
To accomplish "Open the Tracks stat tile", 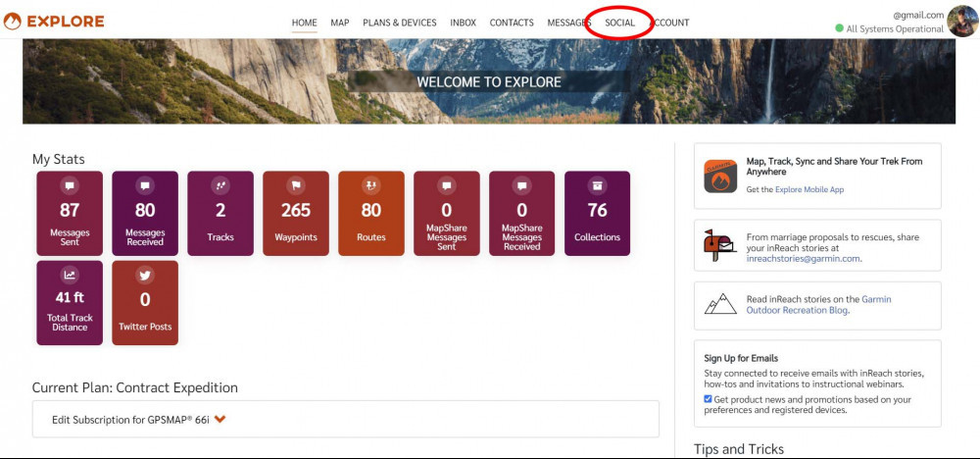I will [220, 213].
